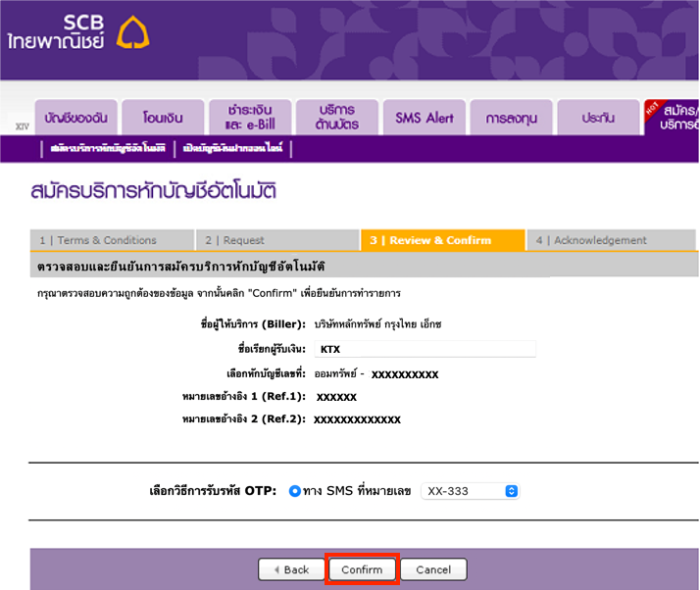
Task: Open the ประกัน tab
Action: pos(597,118)
